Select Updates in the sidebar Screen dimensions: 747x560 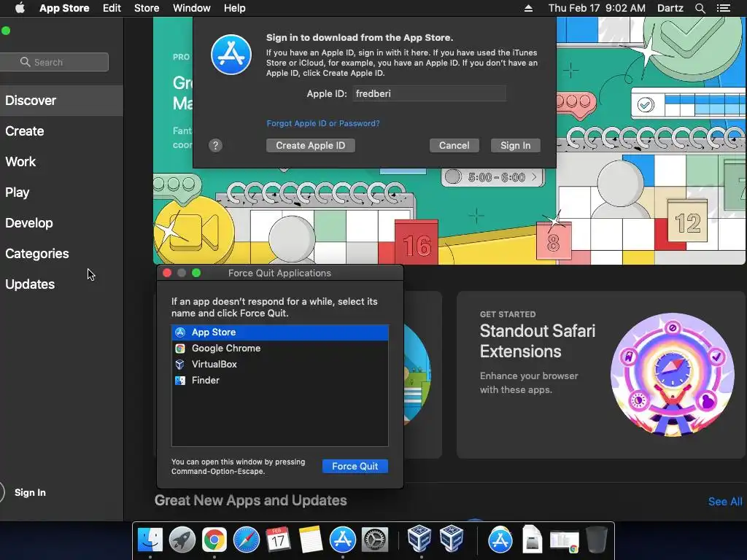[x=61, y=284]
